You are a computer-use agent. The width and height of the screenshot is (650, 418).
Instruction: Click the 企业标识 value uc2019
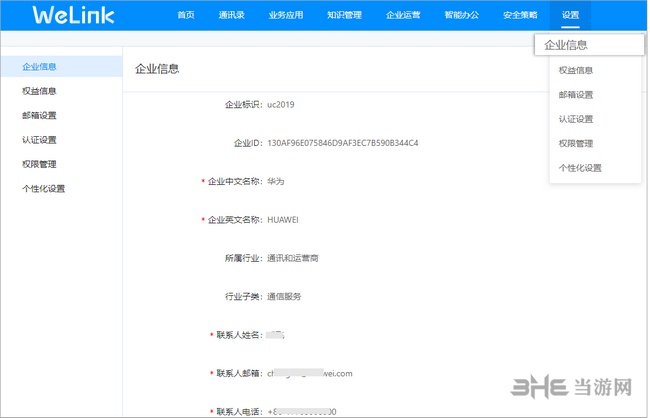pos(281,104)
